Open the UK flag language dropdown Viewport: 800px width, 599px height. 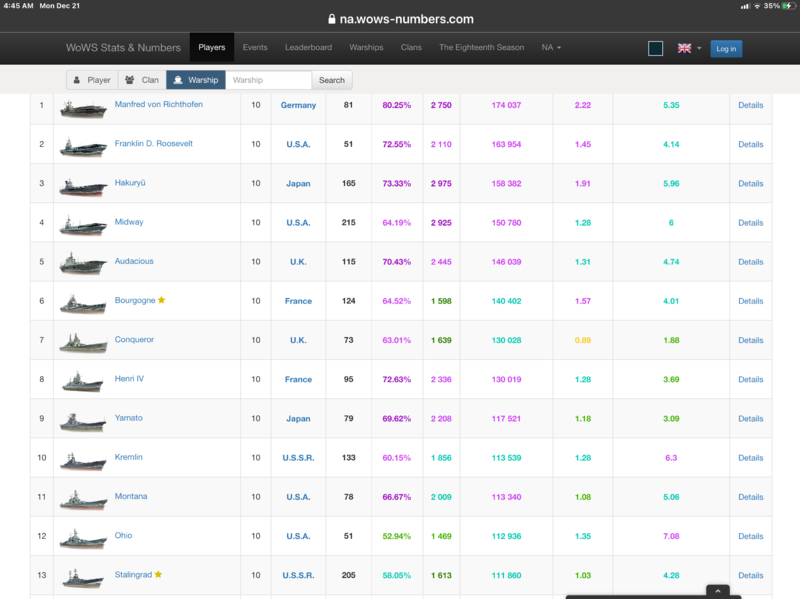pyautogui.click(x=689, y=48)
